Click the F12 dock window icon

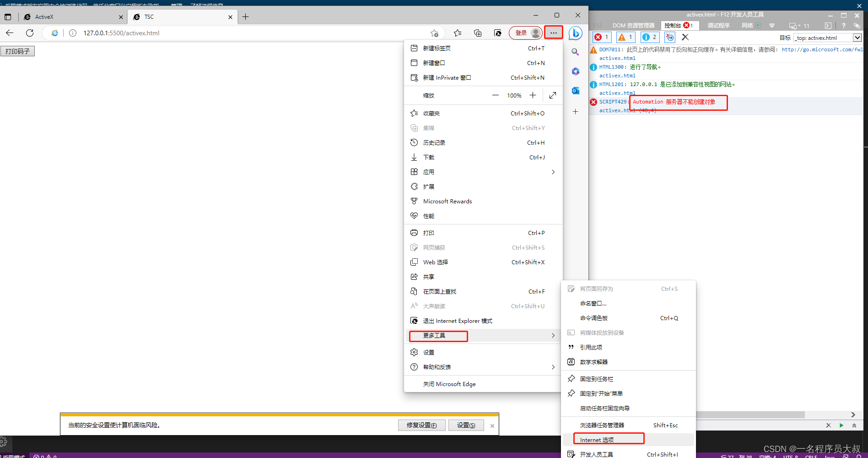coord(857,26)
